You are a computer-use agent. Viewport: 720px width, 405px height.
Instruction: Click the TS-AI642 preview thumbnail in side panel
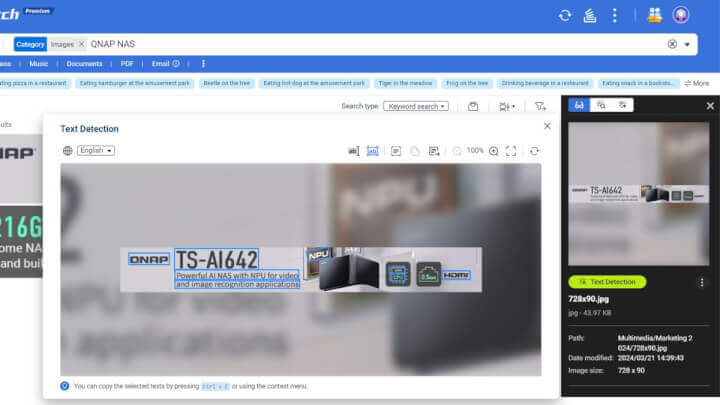pyautogui.click(x=638, y=194)
